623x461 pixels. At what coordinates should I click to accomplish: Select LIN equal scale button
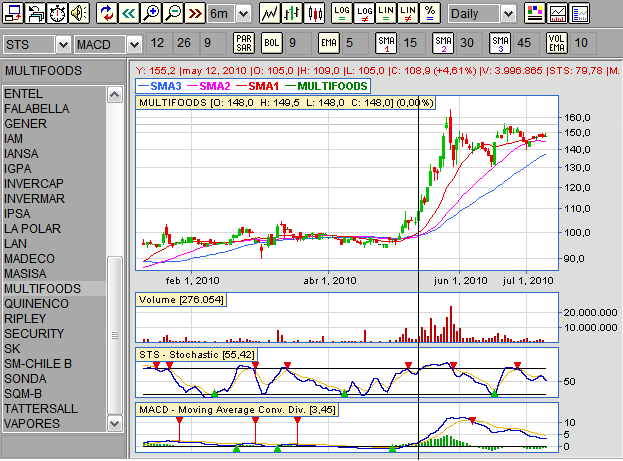(x=386, y=13)
